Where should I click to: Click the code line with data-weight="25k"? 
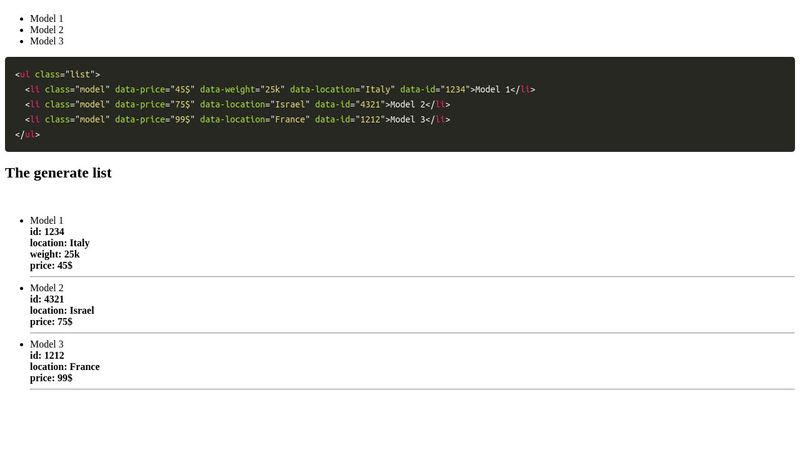(x=280, y=90)
